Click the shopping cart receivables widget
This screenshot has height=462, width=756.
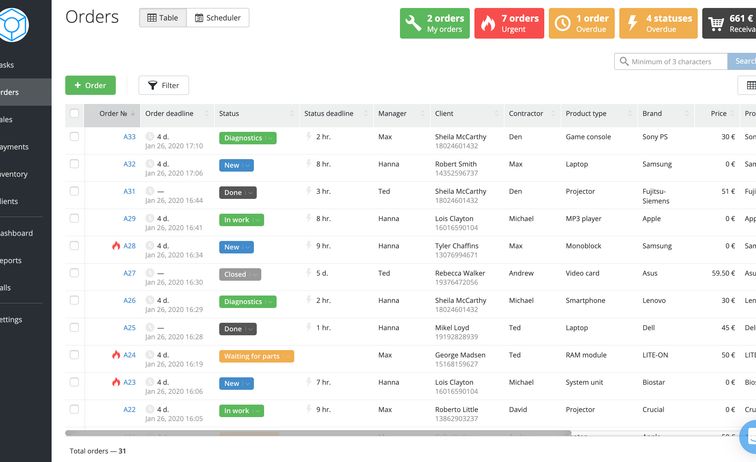click(x=730, y=24)
